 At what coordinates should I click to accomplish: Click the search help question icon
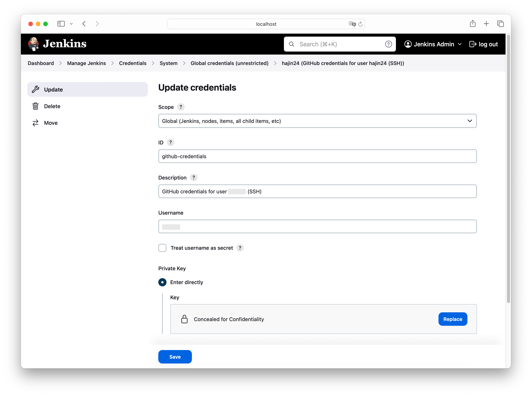[x=388, y=44]
